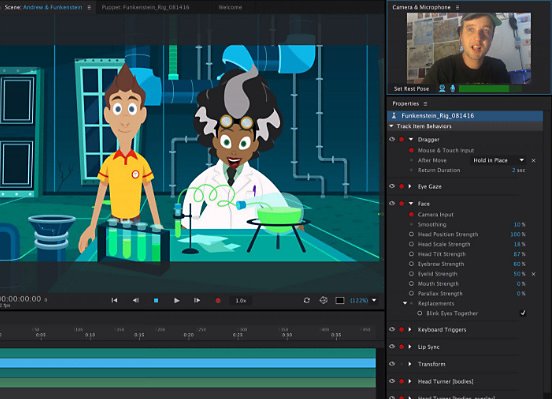
Task: Expand the Eye Gaze behavior
Action: (x=410, y=186)
